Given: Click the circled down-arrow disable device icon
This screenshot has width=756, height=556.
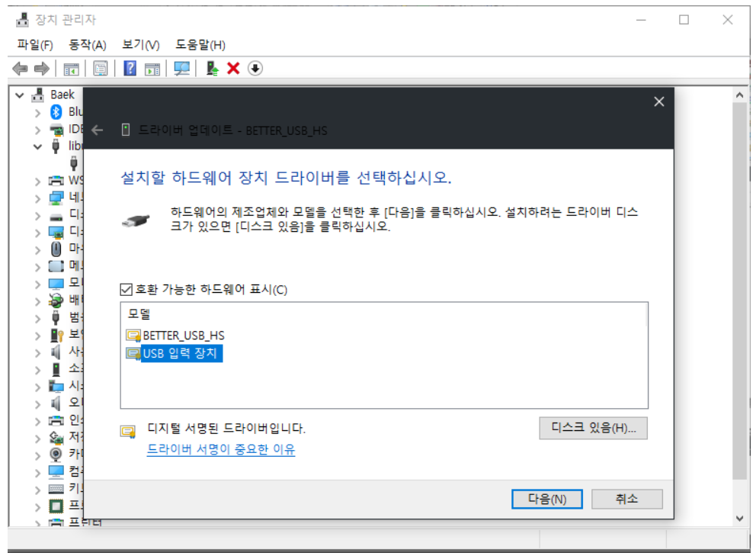Looking at the screenshot, I should 255,69.
